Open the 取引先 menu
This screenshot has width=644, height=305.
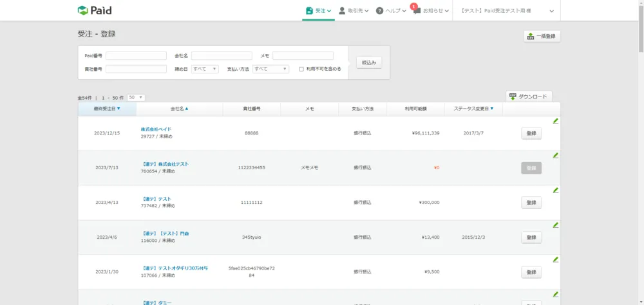click(354, 11)
